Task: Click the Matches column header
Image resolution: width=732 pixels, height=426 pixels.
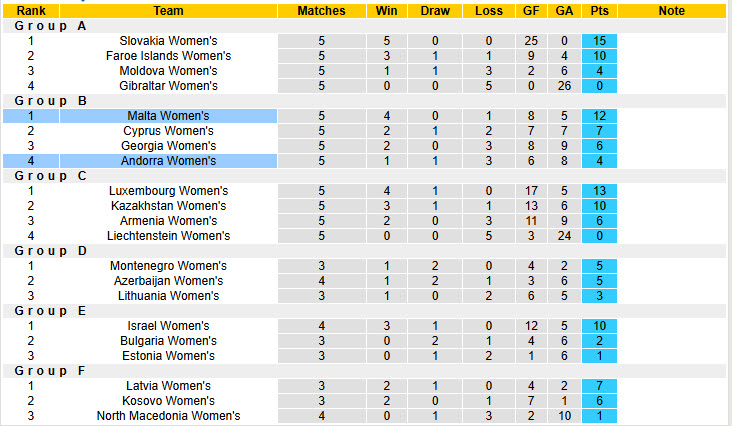Action: (x=321, y=11)
